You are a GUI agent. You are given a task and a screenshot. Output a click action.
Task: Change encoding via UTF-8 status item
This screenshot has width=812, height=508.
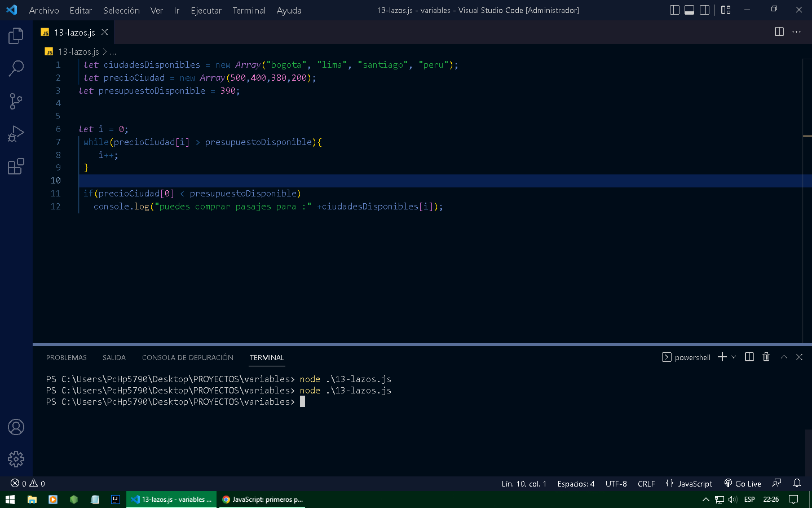616,484
